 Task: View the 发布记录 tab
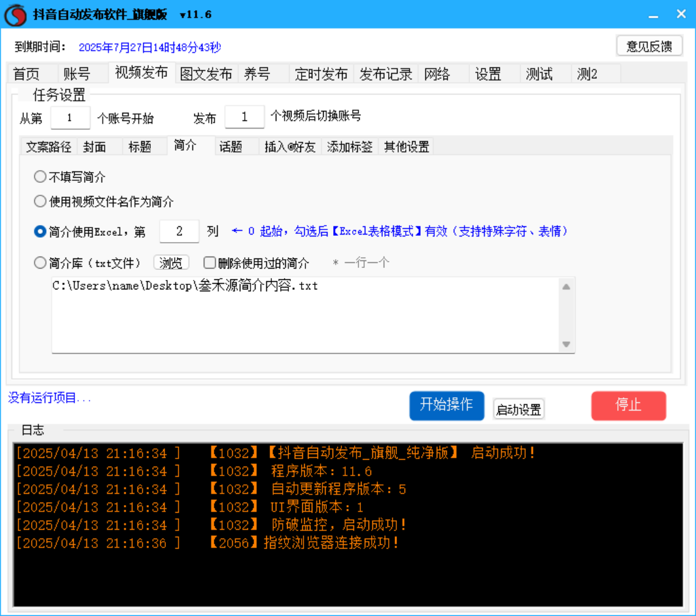coord(386,74)
